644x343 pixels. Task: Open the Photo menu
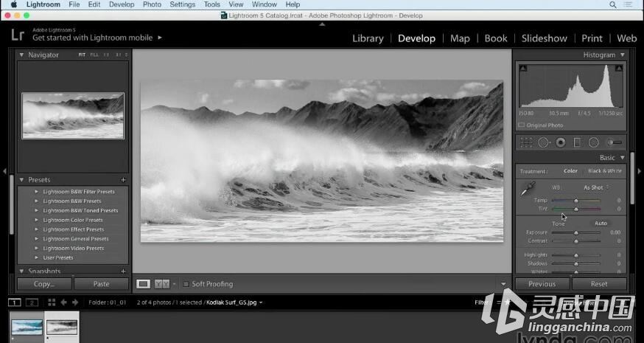pos(152,4)
